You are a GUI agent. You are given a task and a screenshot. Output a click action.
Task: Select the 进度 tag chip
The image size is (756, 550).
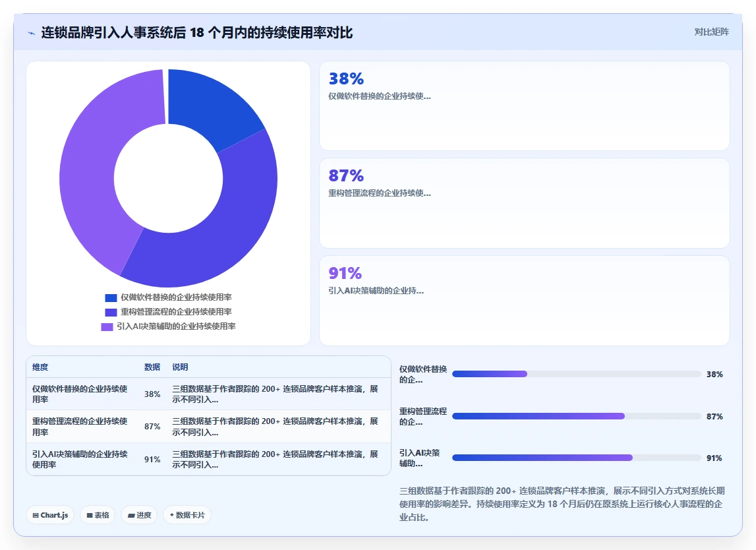click(139, 515)
